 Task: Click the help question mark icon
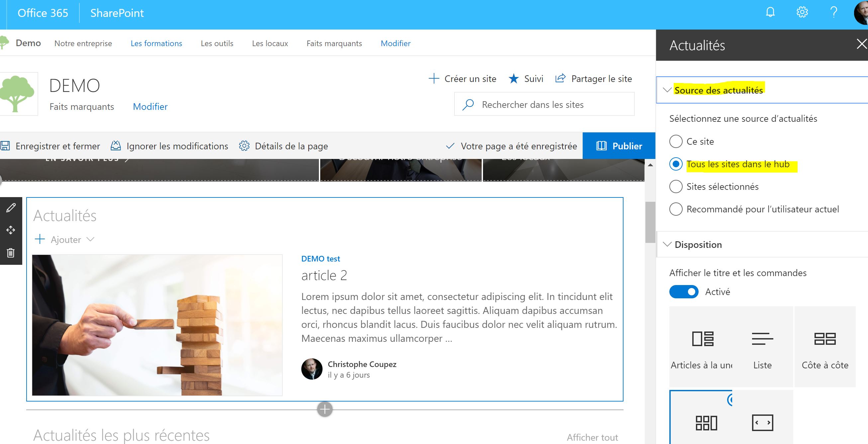[x=834, y=13]
